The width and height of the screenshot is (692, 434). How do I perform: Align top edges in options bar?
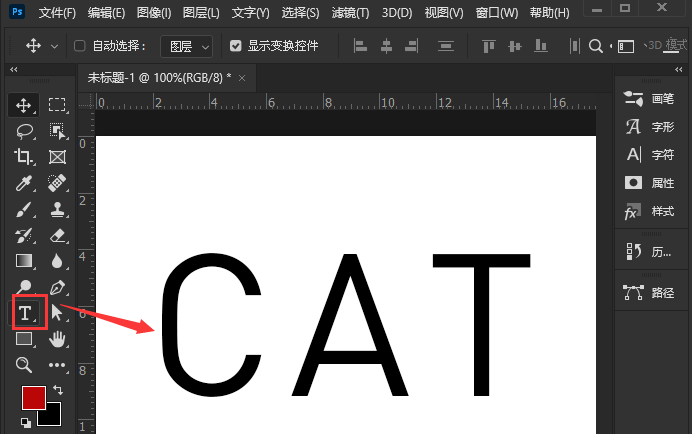(489, 46)
